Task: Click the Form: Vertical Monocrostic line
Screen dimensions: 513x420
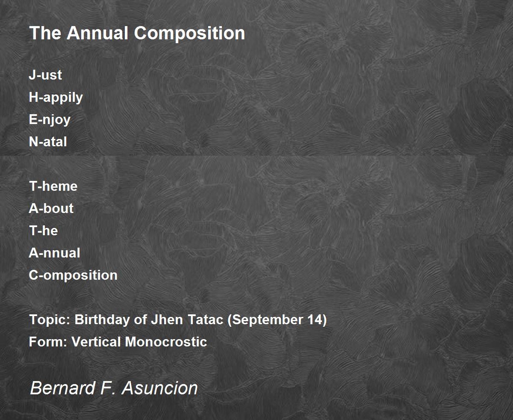Action: point(118,342)
